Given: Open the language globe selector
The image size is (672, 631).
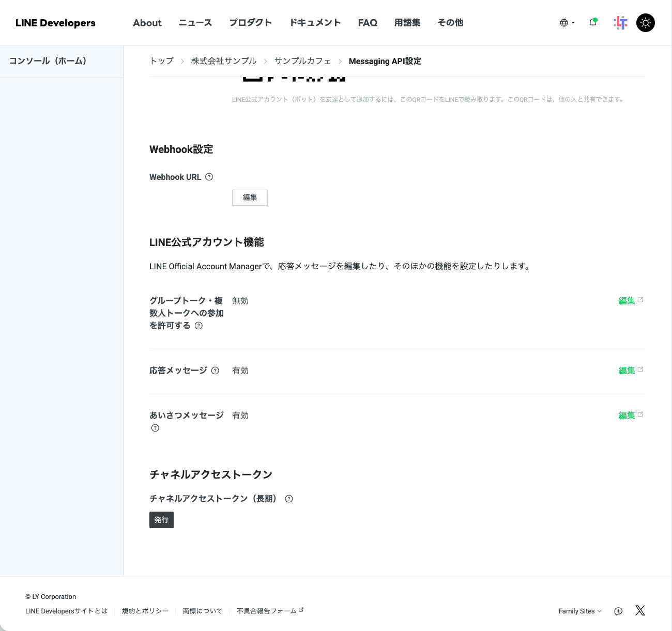Looking at the screenshot, I should click(567, 23).
